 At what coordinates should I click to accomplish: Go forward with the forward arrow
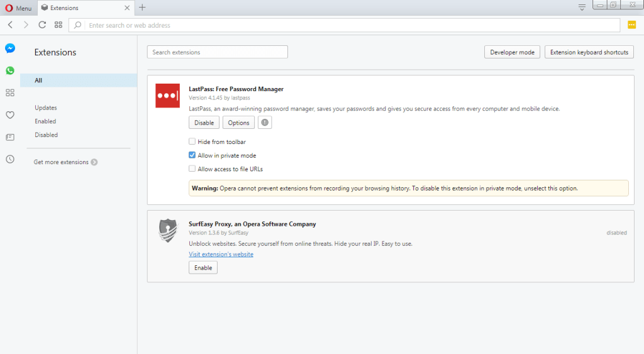pyautogui.click(x=26, y=25)
